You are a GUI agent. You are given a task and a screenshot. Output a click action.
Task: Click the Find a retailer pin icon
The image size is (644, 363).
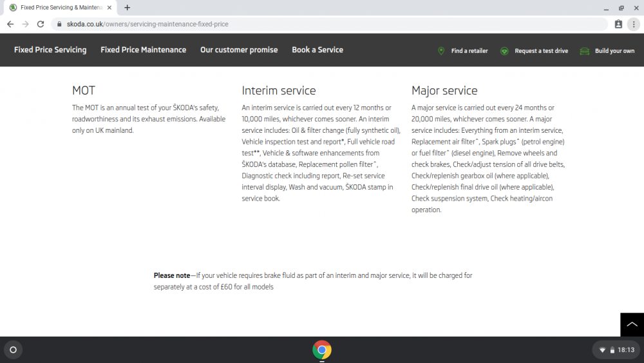coord(441,51)
